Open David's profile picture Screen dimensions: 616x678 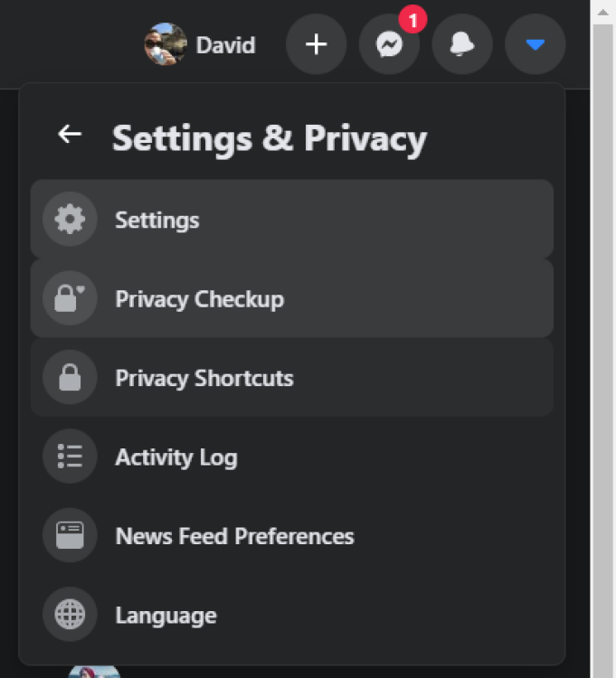(166, 44)
